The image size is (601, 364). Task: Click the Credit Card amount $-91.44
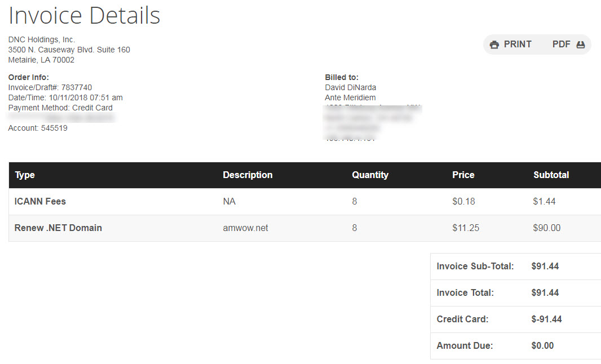click(x=546, y=319)
